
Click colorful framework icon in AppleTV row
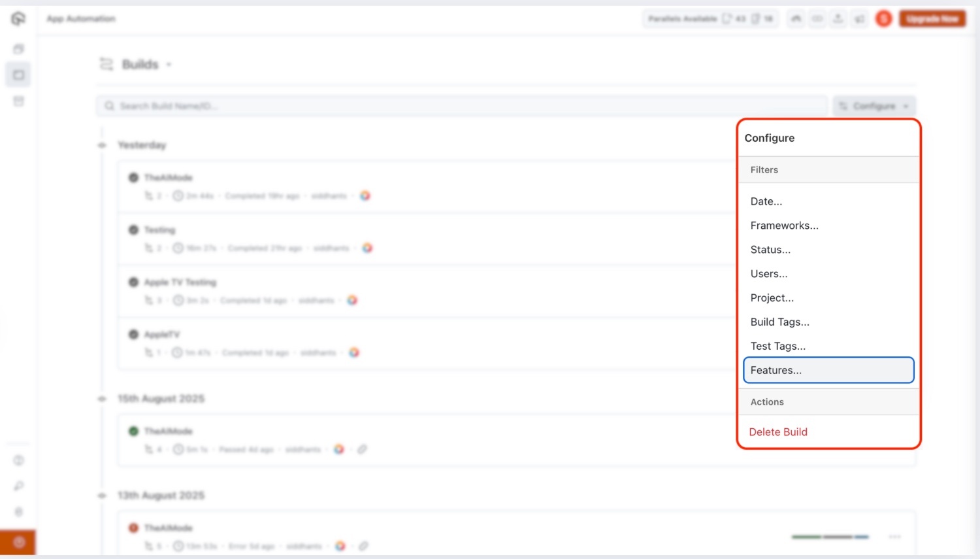[x=354, y=353]
